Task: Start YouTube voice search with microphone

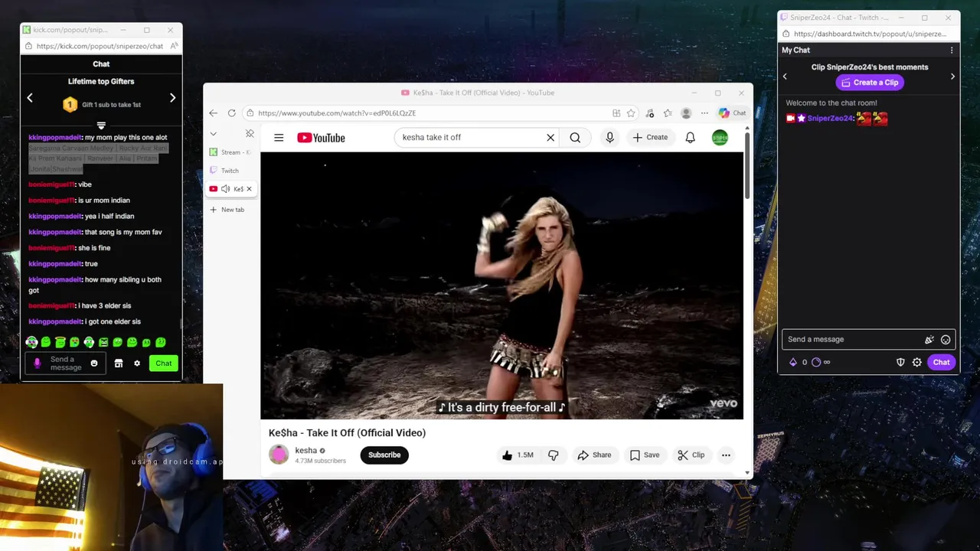Action: 609,138
